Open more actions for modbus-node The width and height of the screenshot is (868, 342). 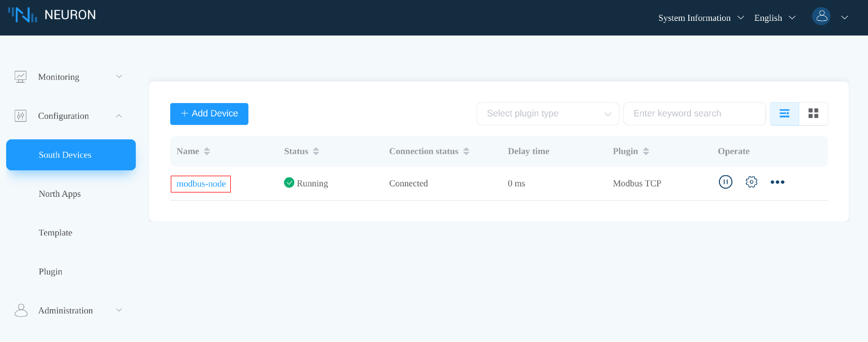pyautogui.click(x=777, y=182)
